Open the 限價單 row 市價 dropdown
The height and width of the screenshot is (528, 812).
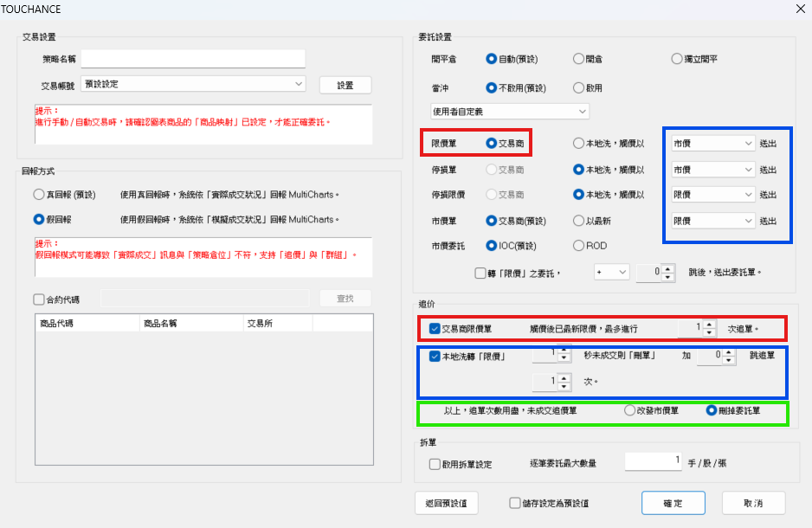click(x=712, y=143)
